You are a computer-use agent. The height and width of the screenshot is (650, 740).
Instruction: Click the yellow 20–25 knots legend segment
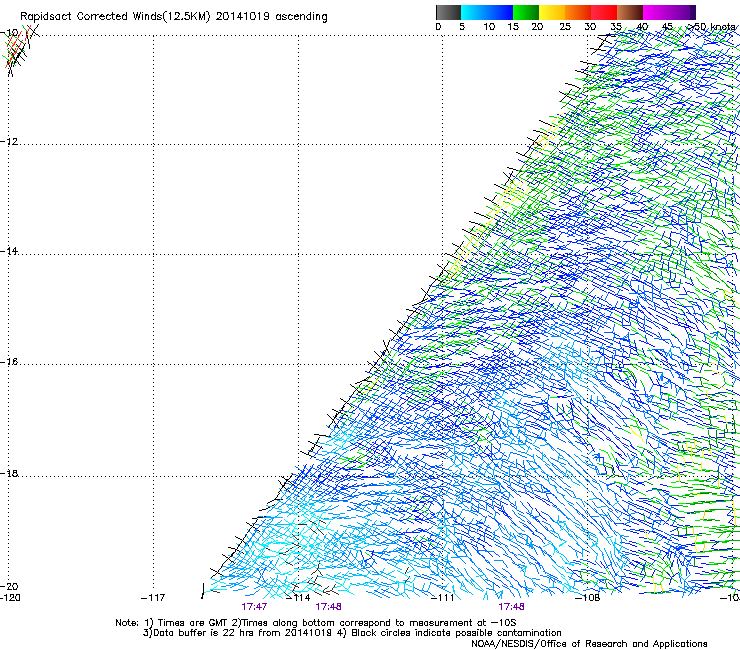click(x=552, y=12)
